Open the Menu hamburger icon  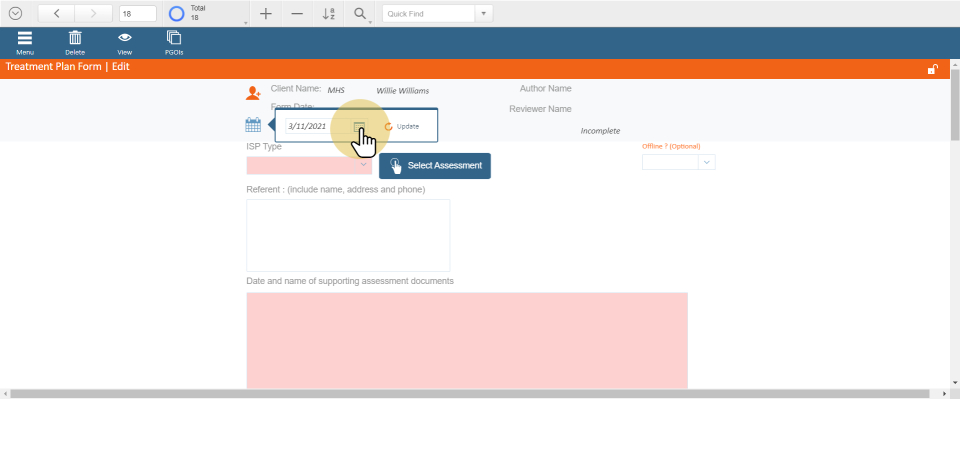(x=25, y=38)
